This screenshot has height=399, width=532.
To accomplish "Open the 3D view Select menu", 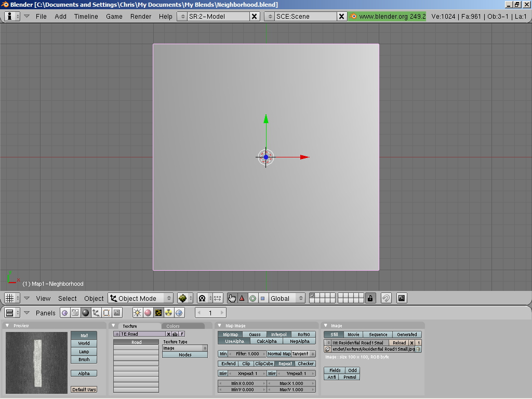I will tap(67, 298).
